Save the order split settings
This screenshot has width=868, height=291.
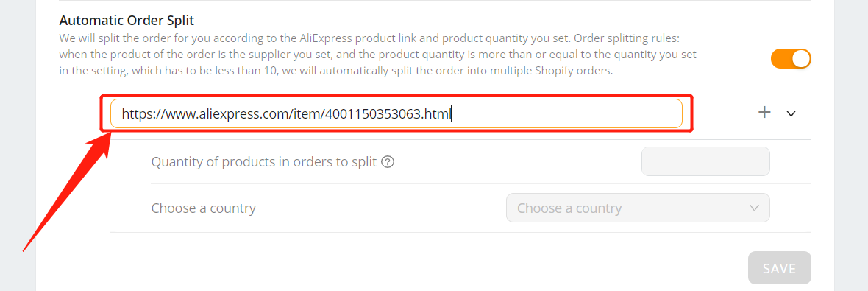pyautogui.click(x=780, y=268)
